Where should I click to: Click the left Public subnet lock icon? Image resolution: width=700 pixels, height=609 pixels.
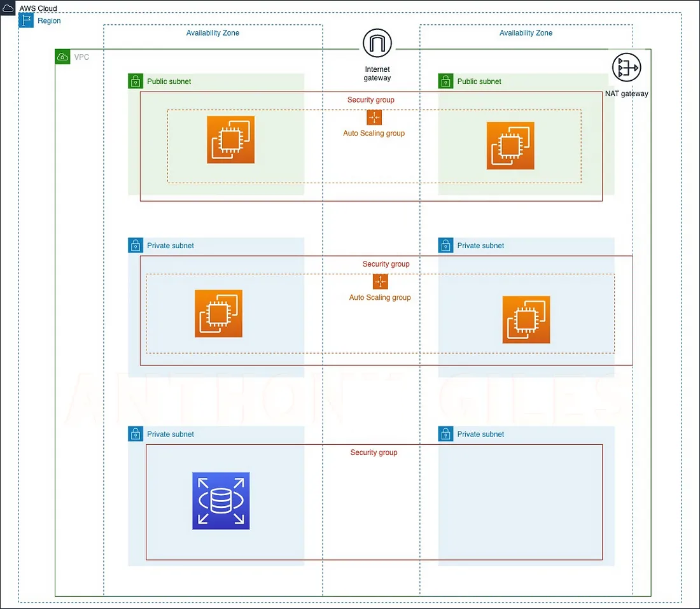(x=135, y=81)
